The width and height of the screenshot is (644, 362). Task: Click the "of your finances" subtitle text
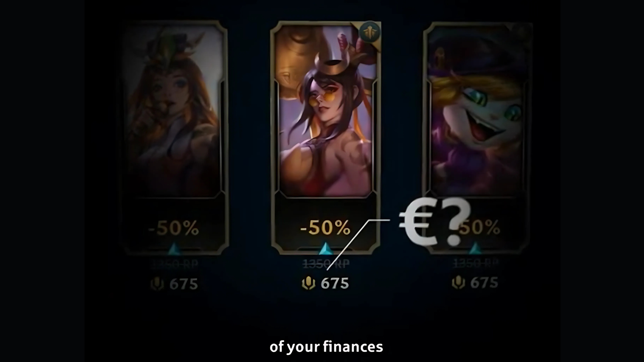coord(326,347)
